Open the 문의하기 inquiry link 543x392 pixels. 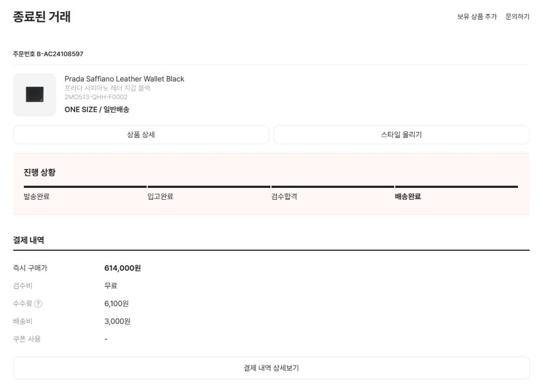517,16
